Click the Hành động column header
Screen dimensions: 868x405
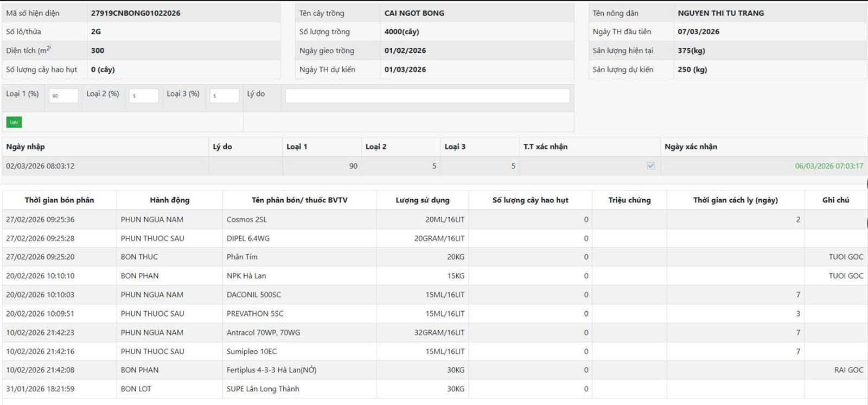click(x=169, y=200)
